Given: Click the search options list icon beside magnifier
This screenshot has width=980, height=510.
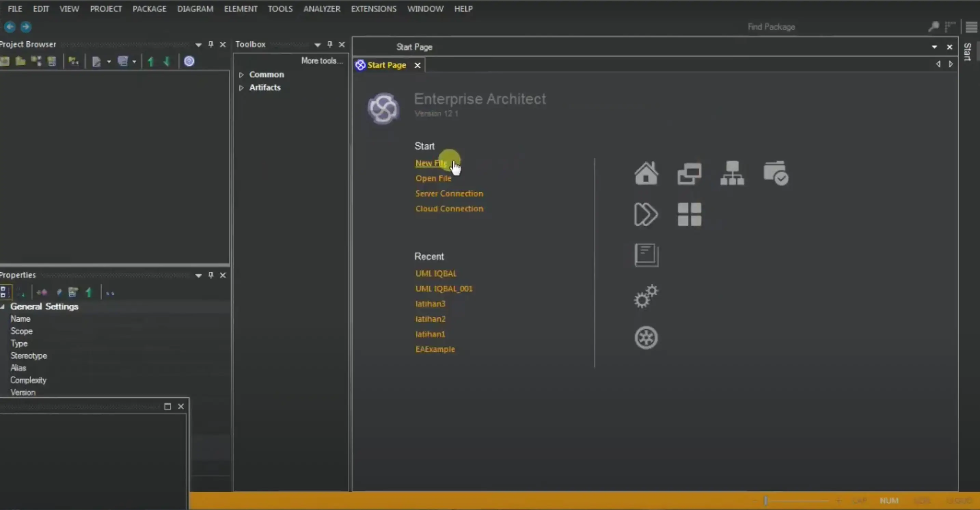Looking at the screenshot, I should (950, 27).
